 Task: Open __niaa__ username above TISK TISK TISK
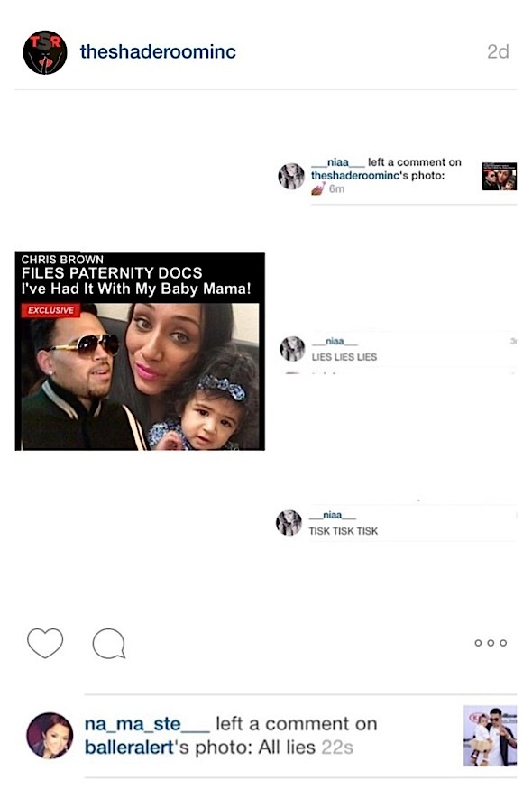coord(332,515)
